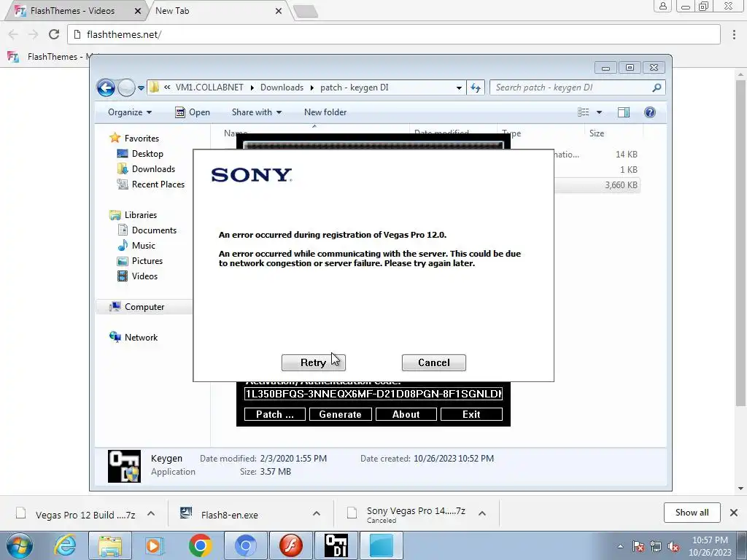Open the Chrome three-dot menu

tap(734, 34)
